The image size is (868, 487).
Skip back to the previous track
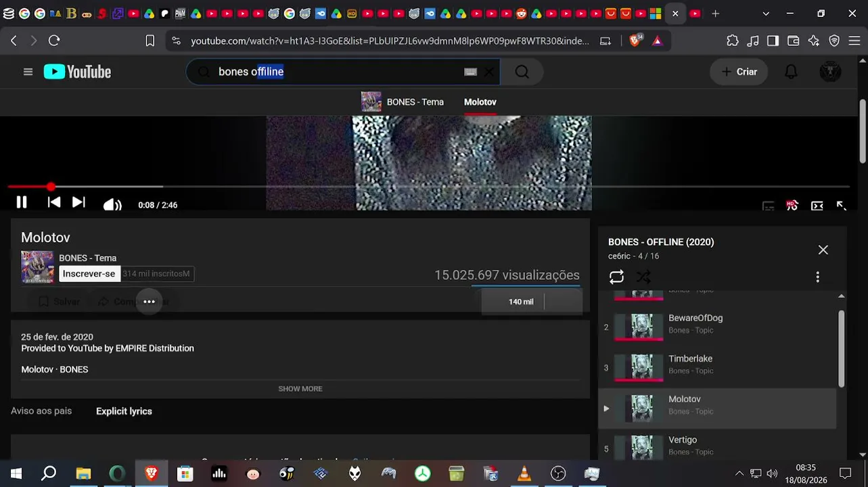coord(54,202)
